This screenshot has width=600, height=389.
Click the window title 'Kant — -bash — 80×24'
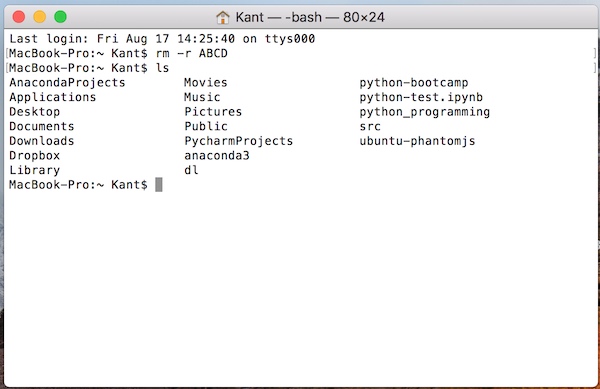[310, 17]
